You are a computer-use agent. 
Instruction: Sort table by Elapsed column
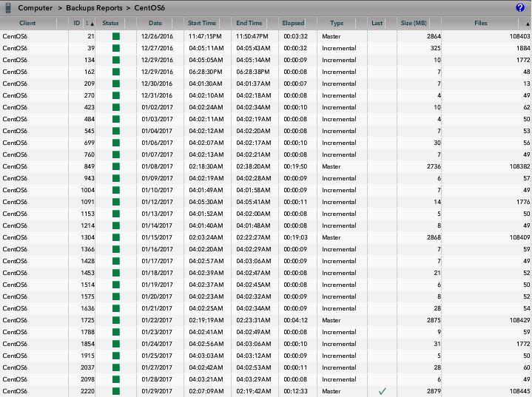coord(293,23)
